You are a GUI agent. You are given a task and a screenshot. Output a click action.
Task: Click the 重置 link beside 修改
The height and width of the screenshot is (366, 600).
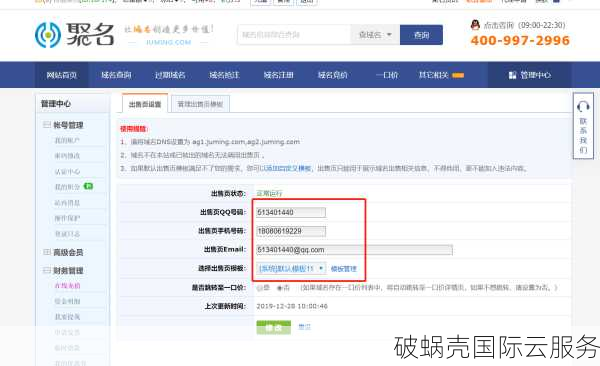[x=305, y=327]
